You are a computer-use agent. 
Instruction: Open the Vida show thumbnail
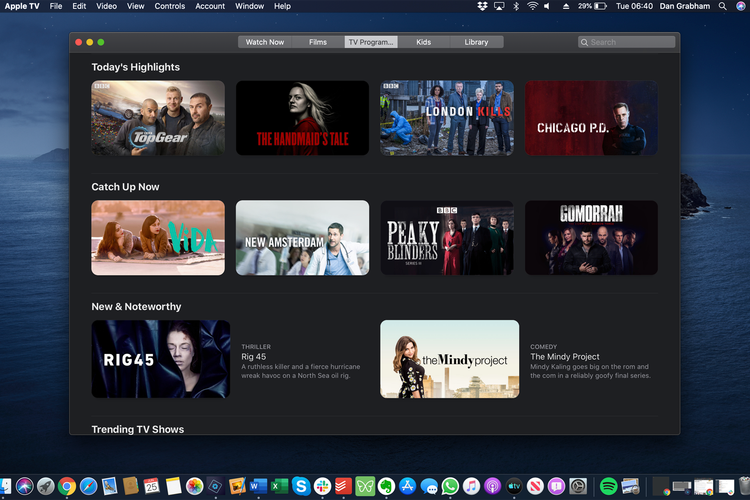pos(158,238)
